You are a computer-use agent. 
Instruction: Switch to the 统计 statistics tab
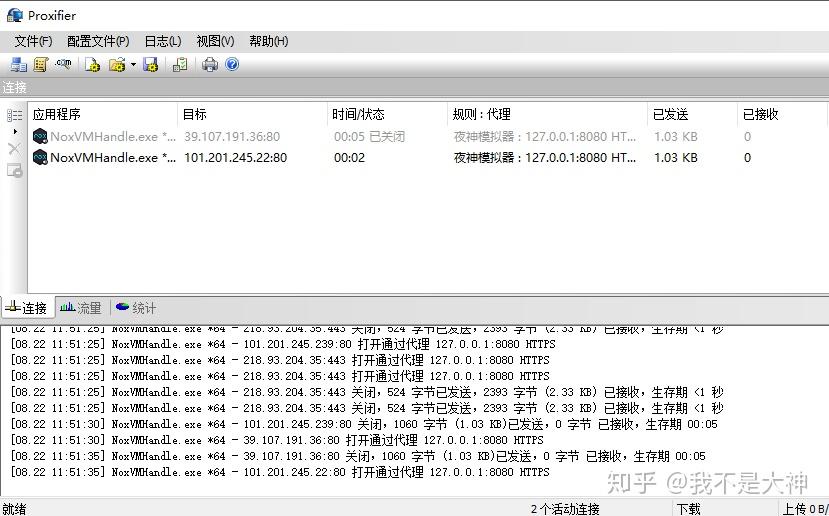(135, 308)
